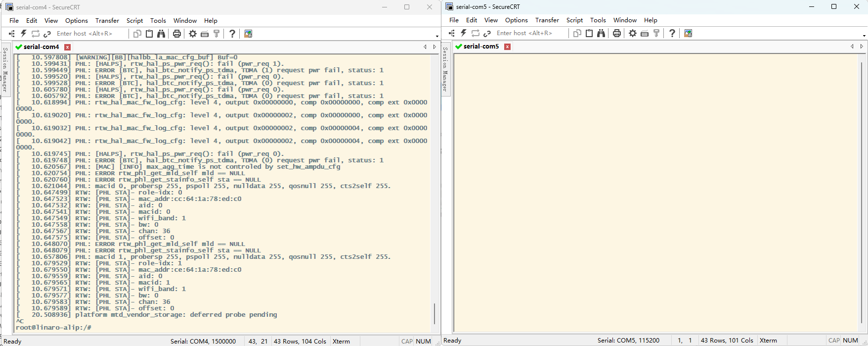868x346 pixels.
Task: Open Session Options gear in serial-com5 toolbar
Action: pyautogui.click(x=633, y=33)
